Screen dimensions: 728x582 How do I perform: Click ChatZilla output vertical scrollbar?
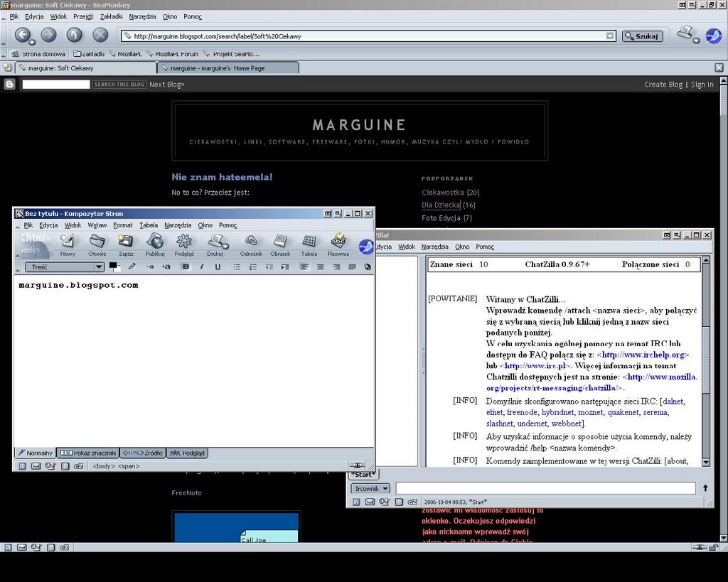point(706,360)
